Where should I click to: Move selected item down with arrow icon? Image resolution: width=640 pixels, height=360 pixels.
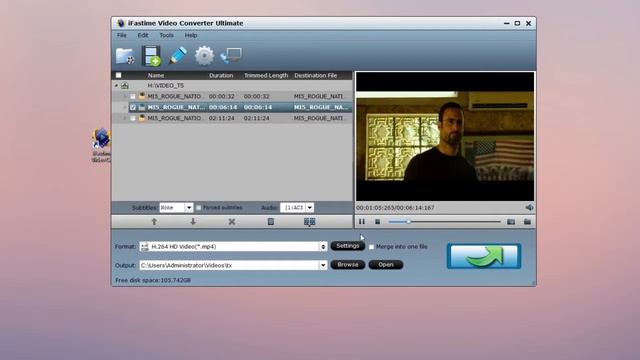193,222
